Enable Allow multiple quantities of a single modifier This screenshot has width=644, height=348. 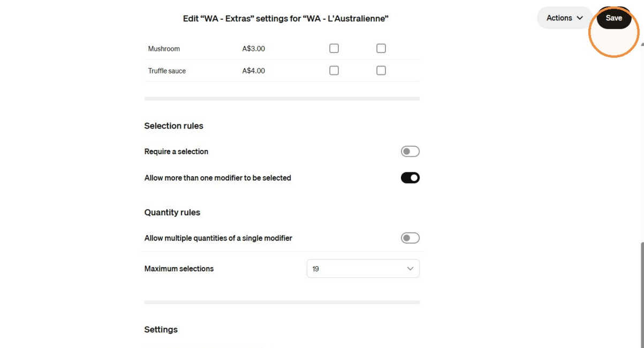[410, 238]
